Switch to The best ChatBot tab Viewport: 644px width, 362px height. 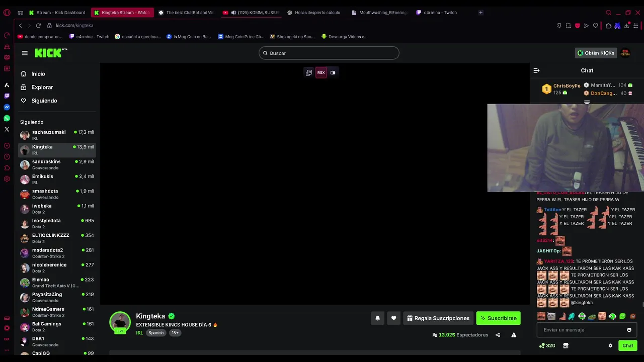[x=186, y=13]
